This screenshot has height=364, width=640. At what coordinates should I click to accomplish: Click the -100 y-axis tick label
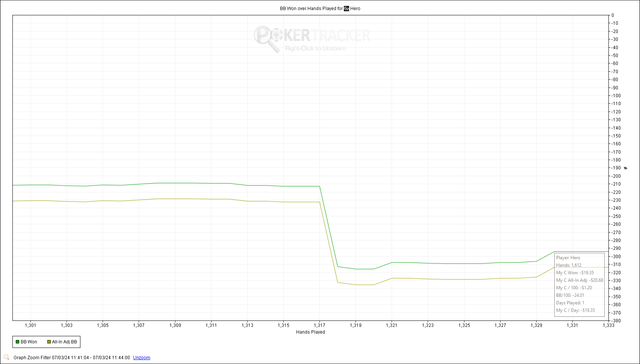coord(616,96)
